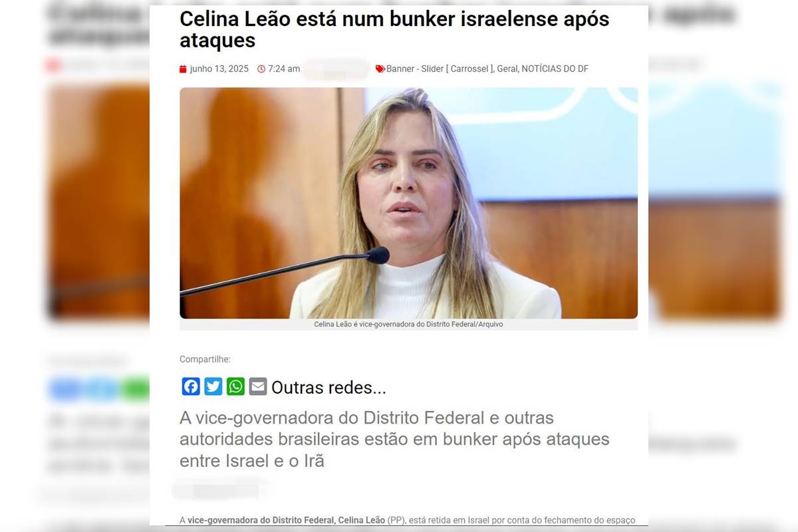This screenshot has height=532, width=798.
Task: Open the 'NOTÍCIAS DO DF' category link
Action: [x=555, y=69]
